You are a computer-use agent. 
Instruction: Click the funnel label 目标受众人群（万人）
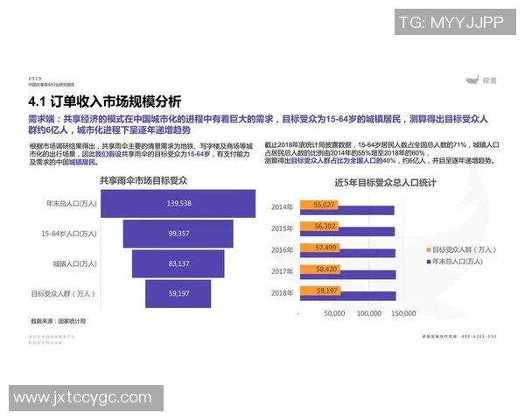63,294
